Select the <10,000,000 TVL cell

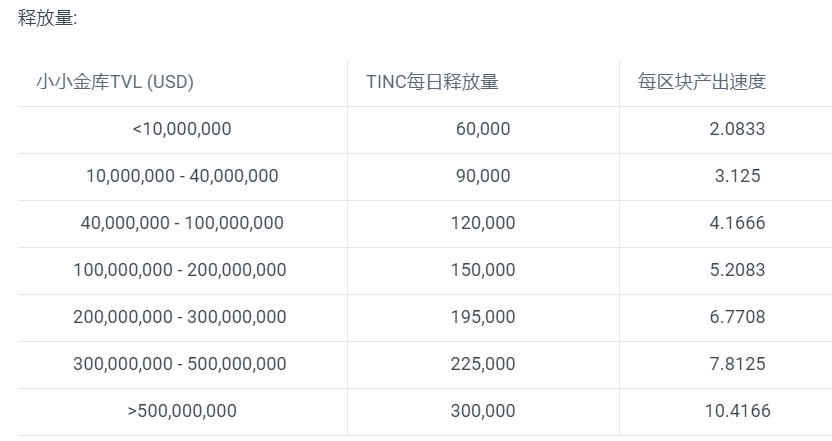182,129
